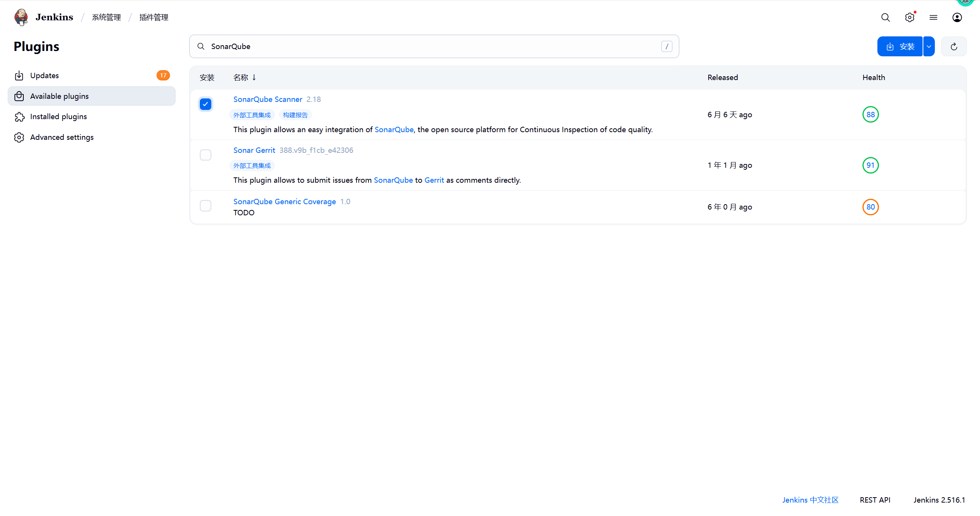The width and height of the screenshot is (980, 516).
Task: Click the Health column header
Action: (x=874, y=77)
